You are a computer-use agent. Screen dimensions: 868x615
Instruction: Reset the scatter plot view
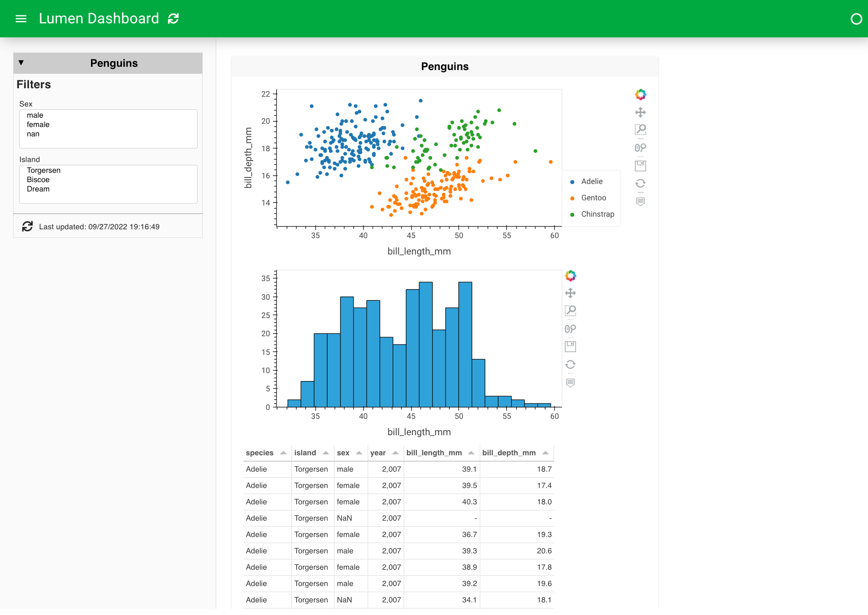[640, 183]
